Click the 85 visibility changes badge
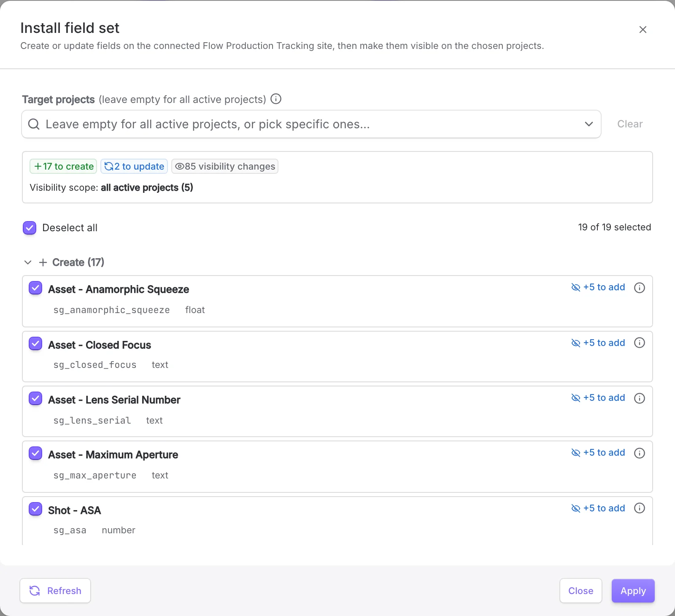675x616 pixels. tap(225, 166)
